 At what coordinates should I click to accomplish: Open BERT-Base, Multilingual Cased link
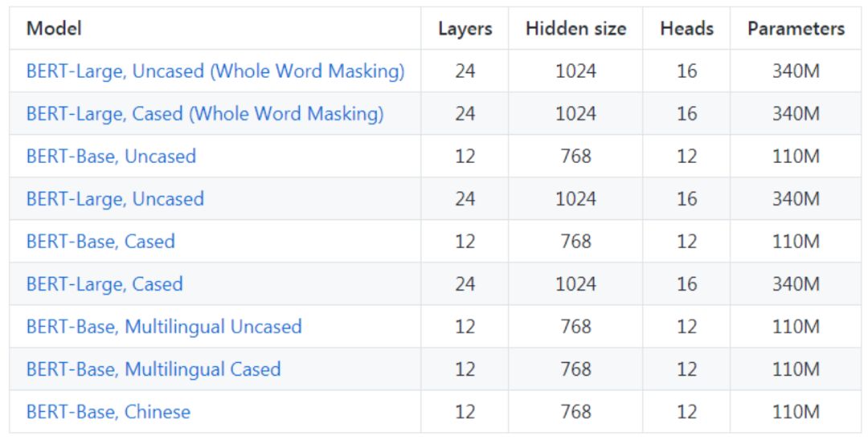pyautogui.click(x=154, y=369)
